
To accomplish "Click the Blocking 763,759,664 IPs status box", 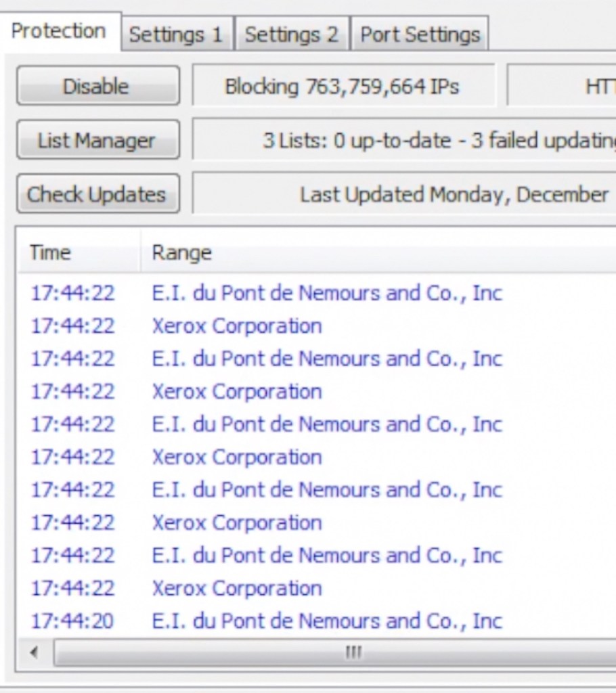I will click(x=343, y=86).
